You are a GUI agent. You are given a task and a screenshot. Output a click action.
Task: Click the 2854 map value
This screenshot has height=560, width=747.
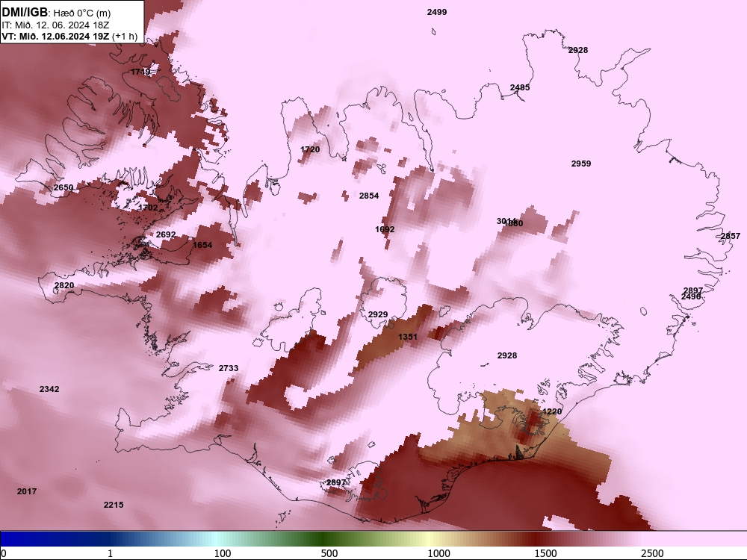tap(369, 196)
